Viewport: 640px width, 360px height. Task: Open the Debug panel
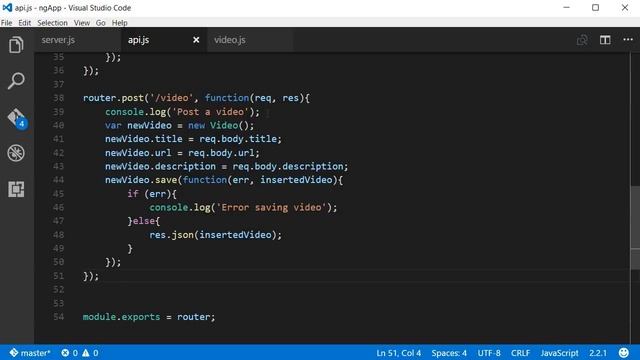(16, 153)
